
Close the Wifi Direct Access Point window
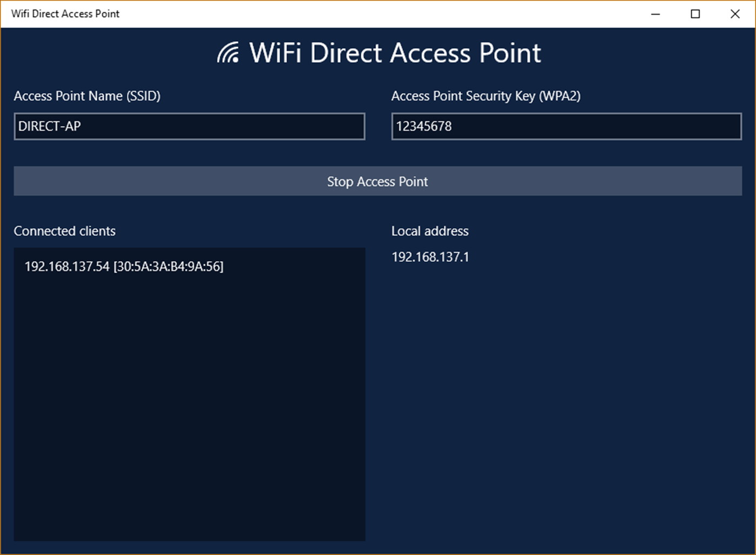coord(735,14)
